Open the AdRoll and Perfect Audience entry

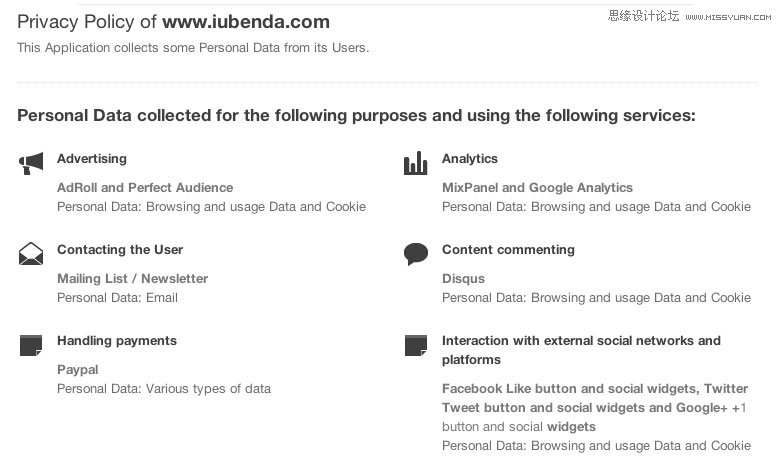point(145,188)
